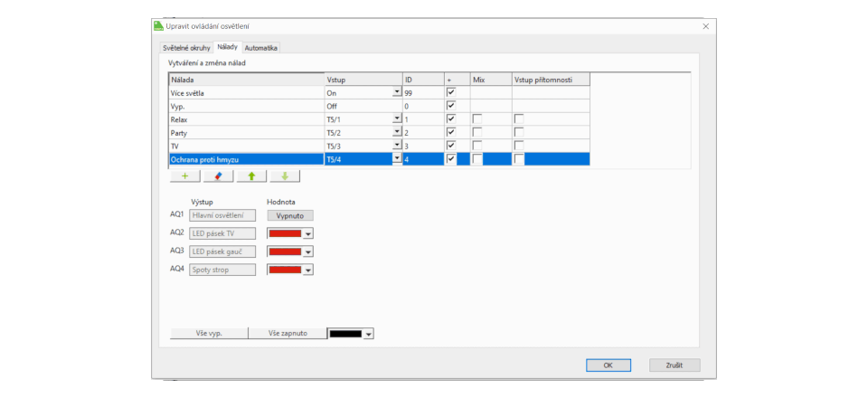The image size is (868, 398).
Task: Click the Vše vyp. button
Action: [209, 333]
